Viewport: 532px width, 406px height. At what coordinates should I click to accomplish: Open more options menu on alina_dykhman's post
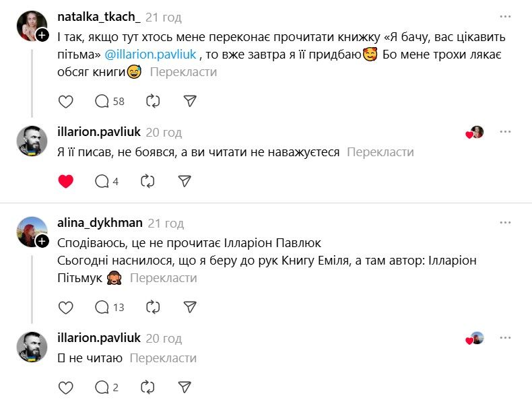505,223
